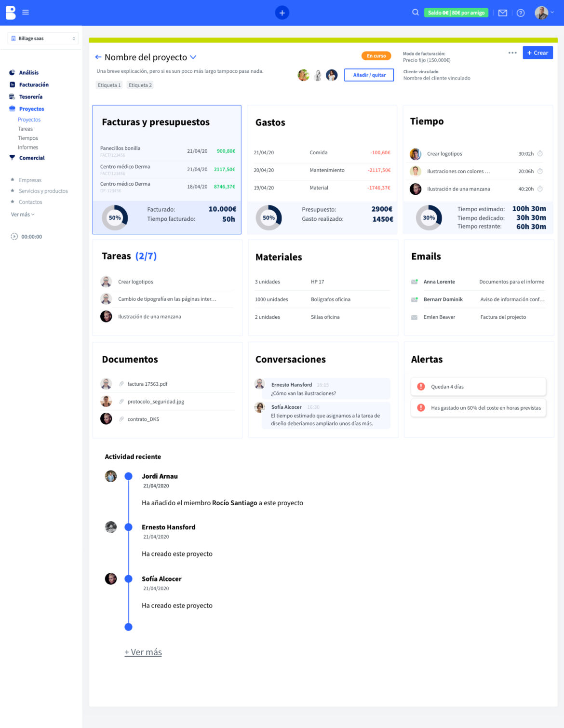Open Facturación in the sidebar

click(34, 85)
